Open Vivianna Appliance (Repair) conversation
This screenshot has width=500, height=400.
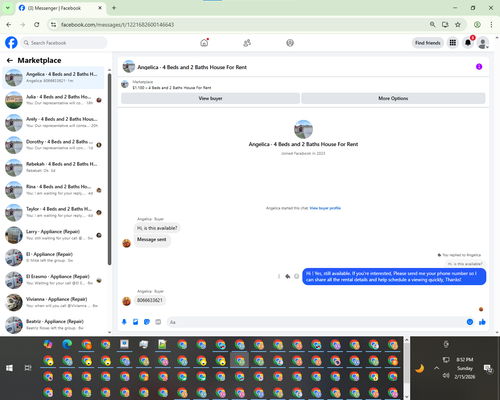coord(53,302)
